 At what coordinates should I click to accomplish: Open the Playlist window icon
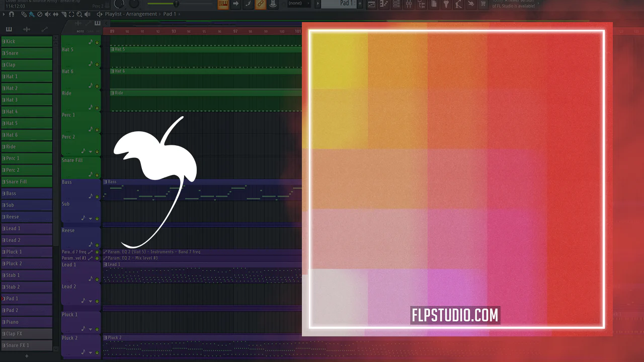(x=371, y=4)
